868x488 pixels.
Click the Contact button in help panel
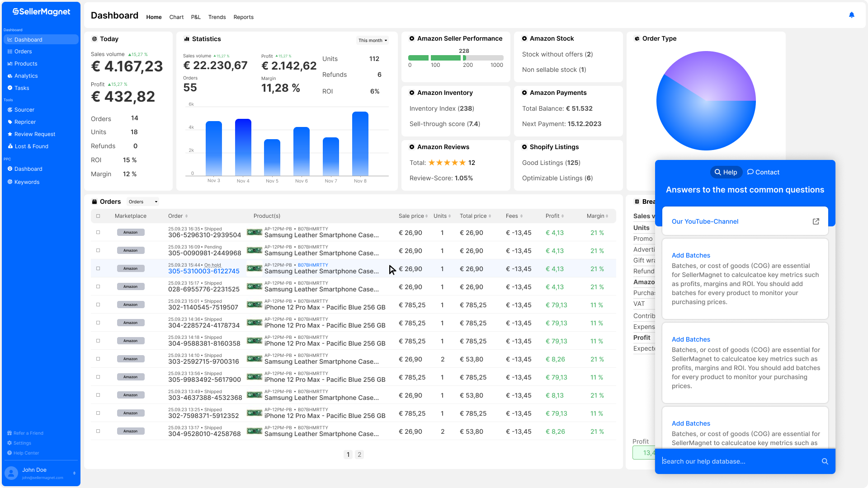click(x=763, y=172)
